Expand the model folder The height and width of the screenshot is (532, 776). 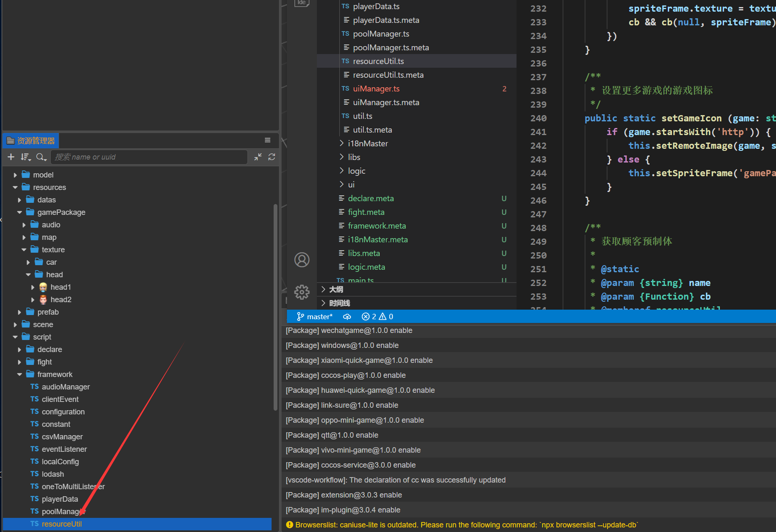click(x=15, y=175)
